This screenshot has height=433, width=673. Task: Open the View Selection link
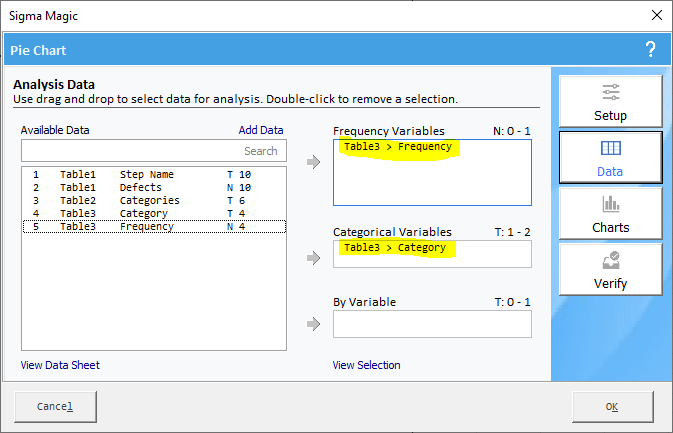pyautogui.click(x=367, y=365)
